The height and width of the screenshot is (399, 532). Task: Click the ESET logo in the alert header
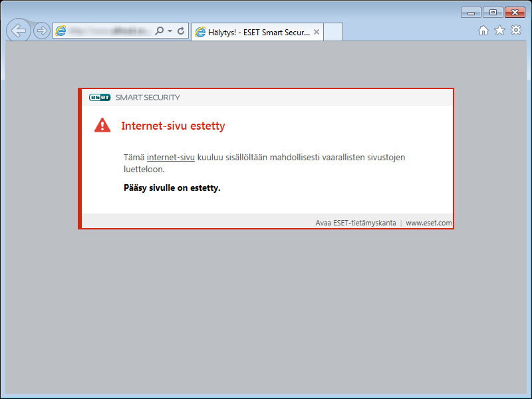click(100, 97)
